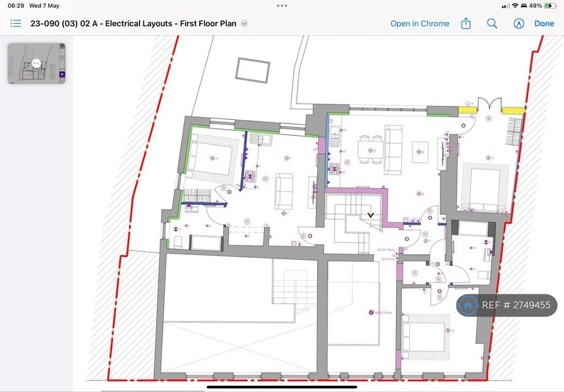Tap the Wi-Fi icon in status bar

point(515,6)
